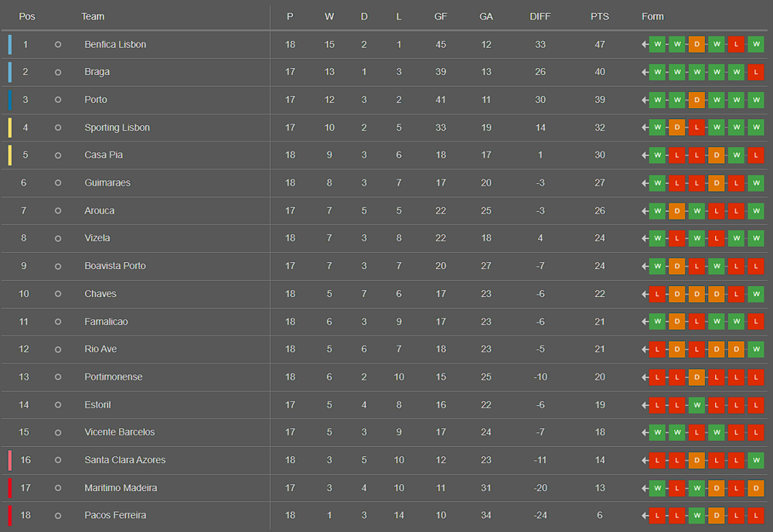Open the Guimaraes team link

[x=107, y=182]
